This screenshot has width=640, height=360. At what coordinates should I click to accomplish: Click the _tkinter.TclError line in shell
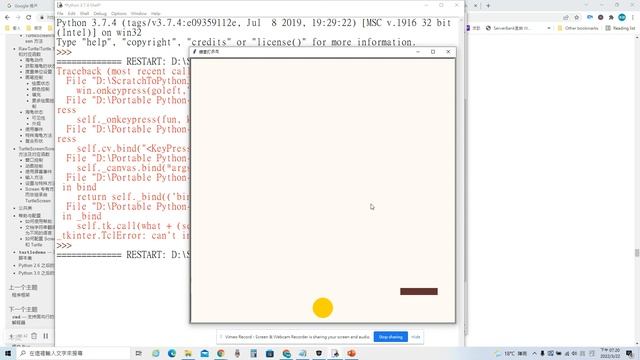tap(123, 236)
